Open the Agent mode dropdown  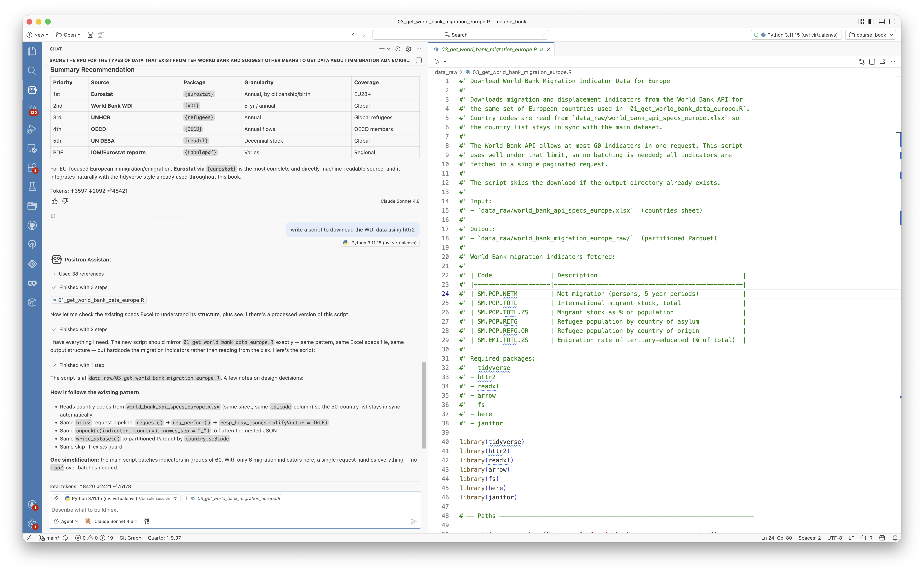66,521
